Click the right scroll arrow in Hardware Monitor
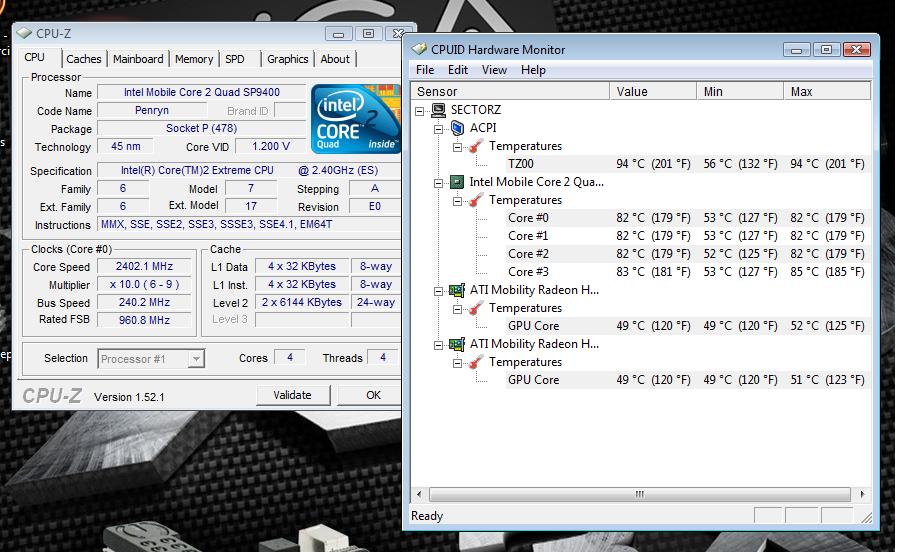Image resolution: width=905 pixels, height=552 pixels. [862, 494]
